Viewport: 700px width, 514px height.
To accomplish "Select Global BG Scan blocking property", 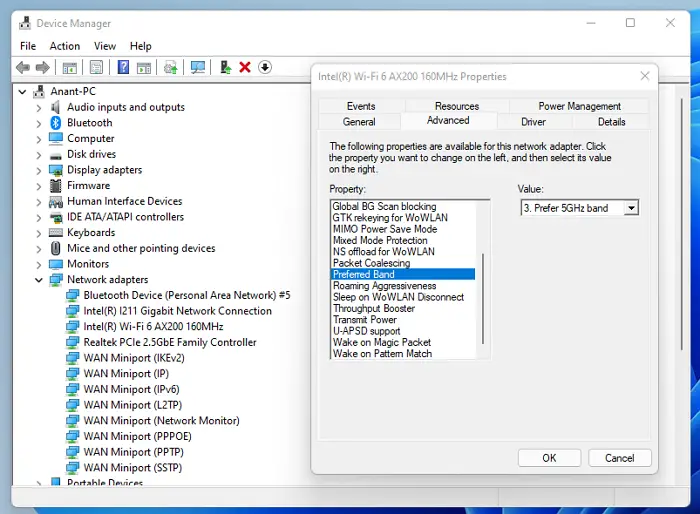I will (384, 206).
